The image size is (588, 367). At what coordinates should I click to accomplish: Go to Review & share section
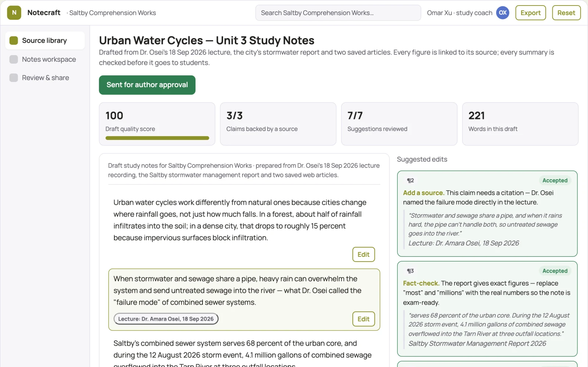45,78
